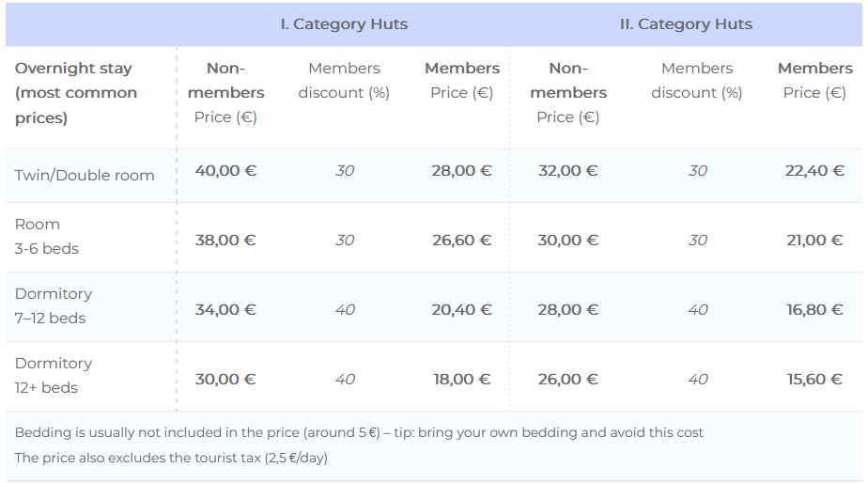Select the 28,00 € members price for Twin/Double
Image resolution: width=868 pixels, height=483 pixels.
461,171
